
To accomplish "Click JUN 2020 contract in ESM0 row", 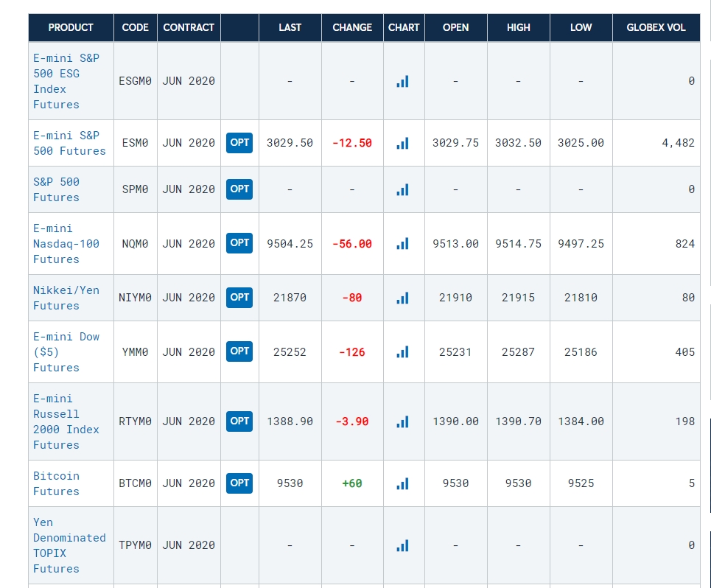I will [189, 143].
